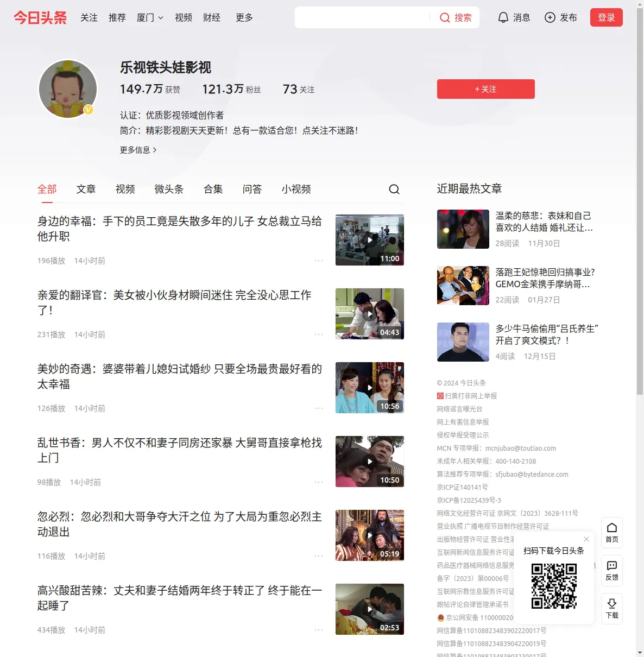
Task: Open 视频 in top navigation
Action: [x=184, y=17]
